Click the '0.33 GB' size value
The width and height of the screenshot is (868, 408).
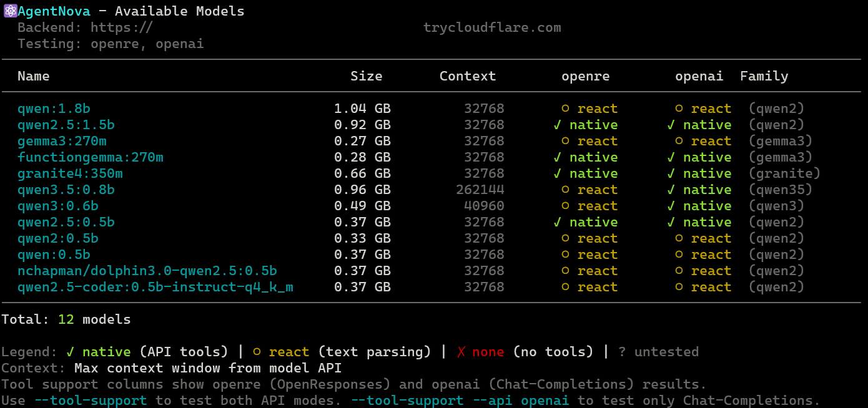click(x=362, y=238)
